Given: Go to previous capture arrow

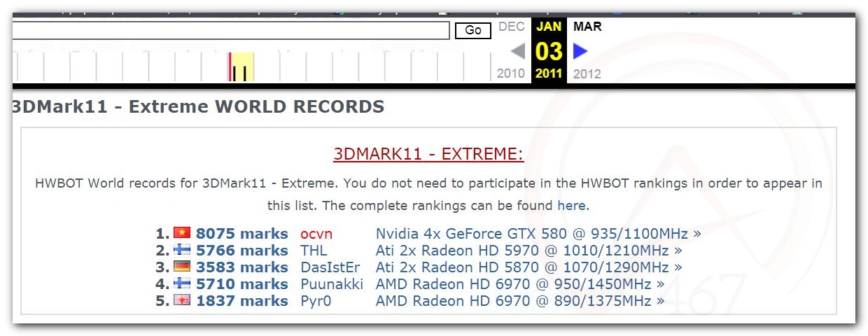Looking at the screenshot, I should click(517, 51).
